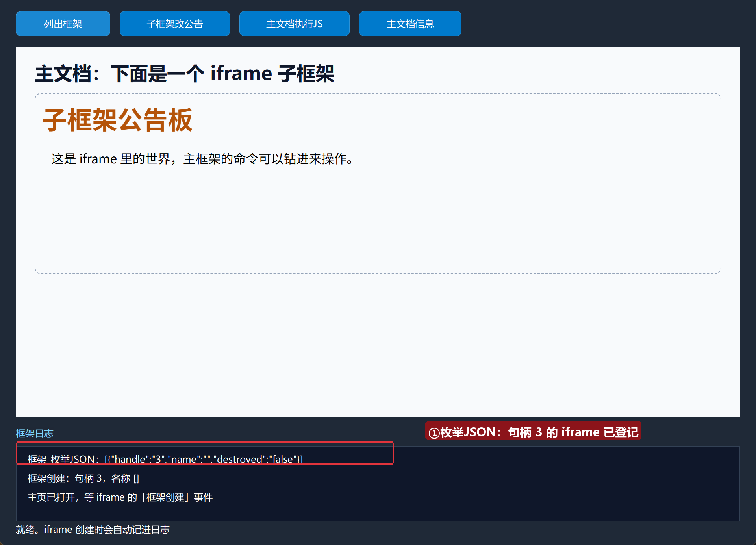Select log line 主页已打开
This screenshot has height=545, width=756.
pos(120,497)
